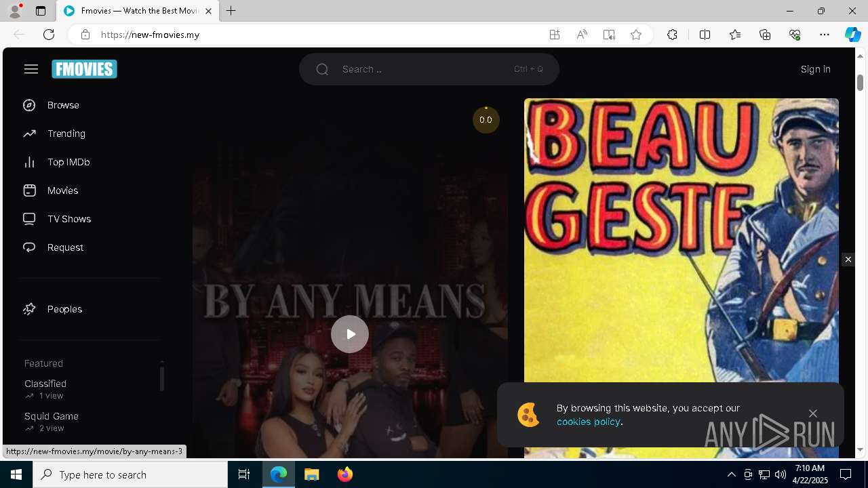Close the Fmovies tab
Image resolution: width=868 pixels, height=488 pixels.
[x=208, y=11]
